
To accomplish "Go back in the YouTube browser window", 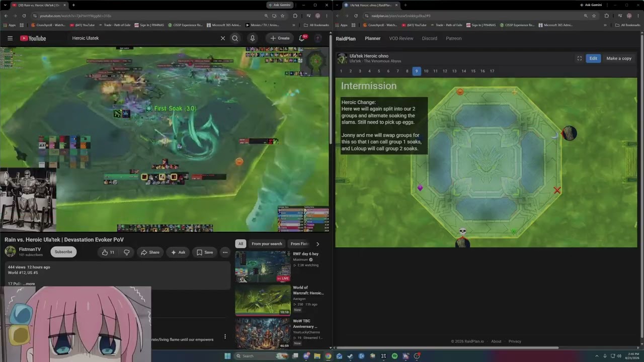I will (x=5, y=16).
